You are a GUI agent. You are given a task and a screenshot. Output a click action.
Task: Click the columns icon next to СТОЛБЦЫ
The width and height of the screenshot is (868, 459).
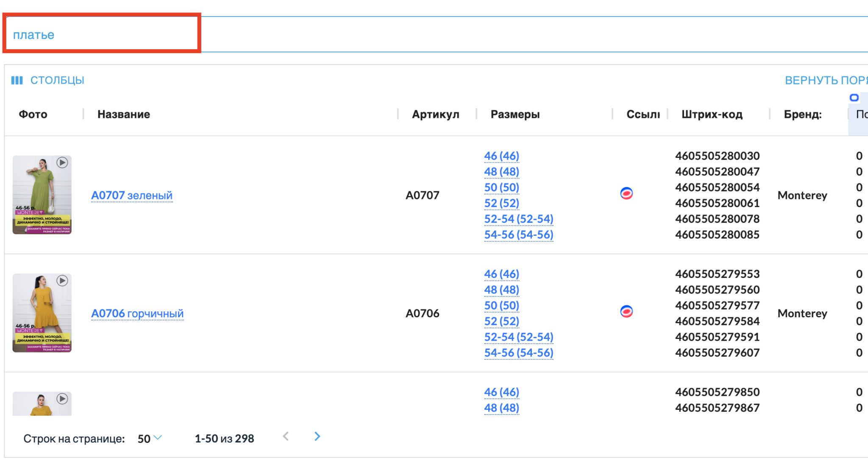click(x=17, y=80)
